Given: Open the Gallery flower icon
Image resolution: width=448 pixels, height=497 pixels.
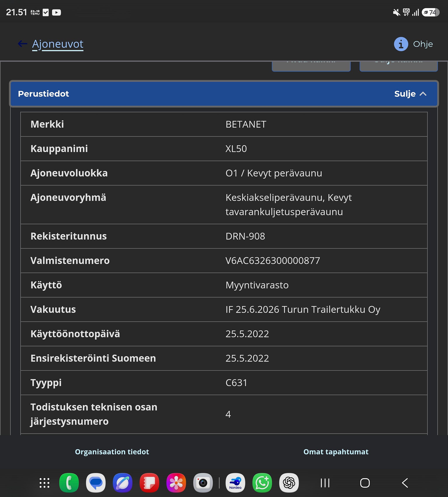Looking at the screenshot, I should coord(176,483).
